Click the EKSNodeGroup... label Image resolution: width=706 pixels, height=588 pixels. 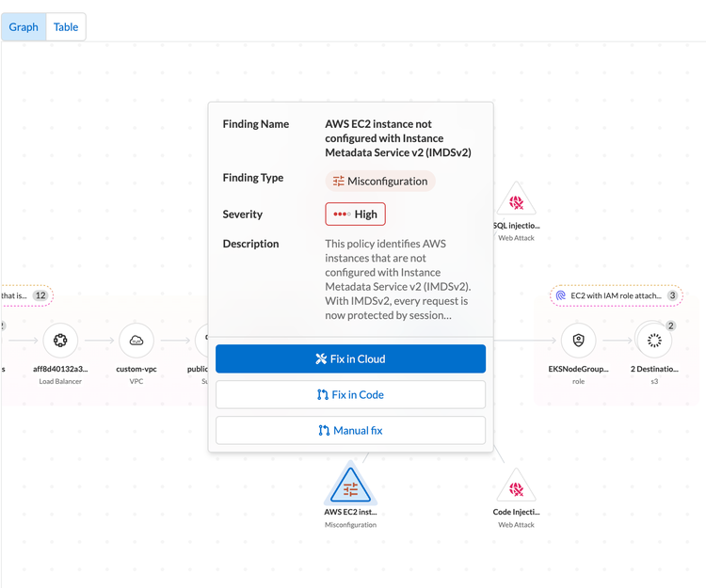click(x=578, y=369)
